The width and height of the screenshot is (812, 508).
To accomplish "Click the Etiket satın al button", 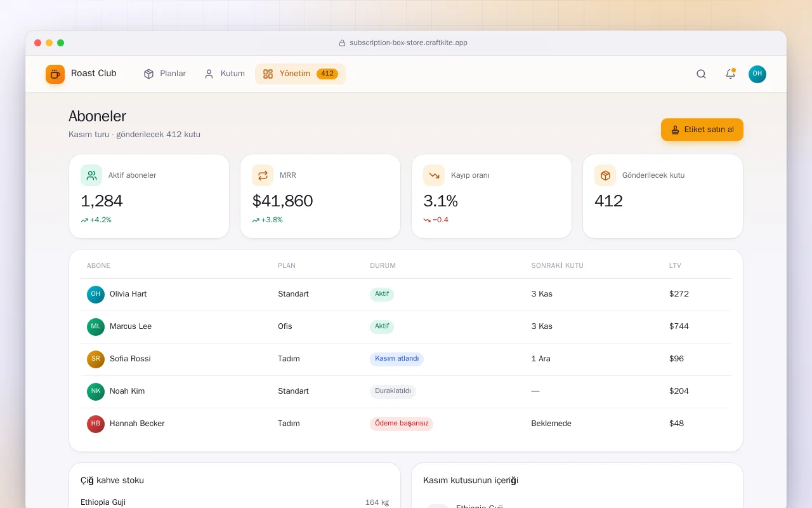I will pyautogui.click(x=702, y=130).
